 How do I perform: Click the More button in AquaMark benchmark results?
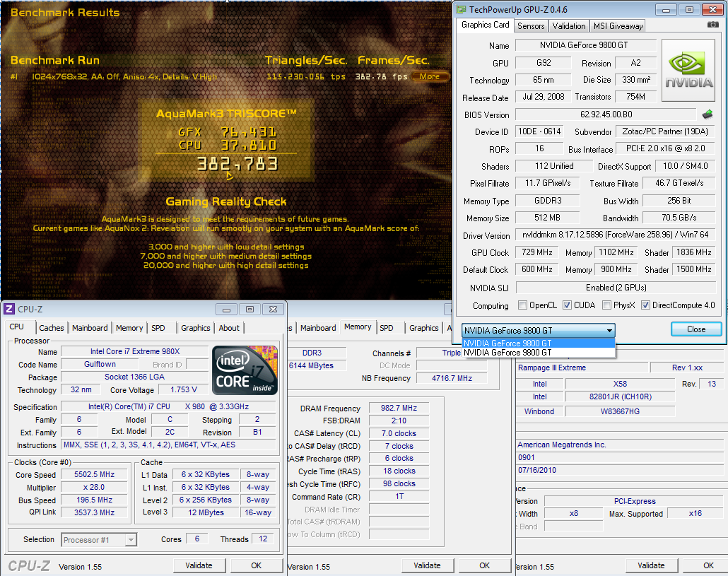tap(430, 76)
